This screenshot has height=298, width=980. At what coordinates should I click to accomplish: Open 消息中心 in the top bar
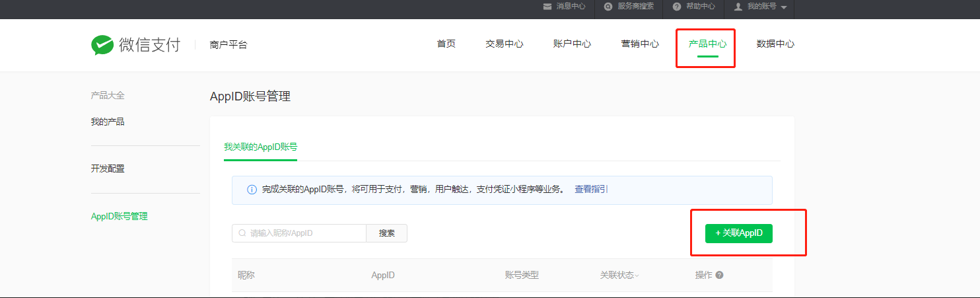[x=571, y=7]
